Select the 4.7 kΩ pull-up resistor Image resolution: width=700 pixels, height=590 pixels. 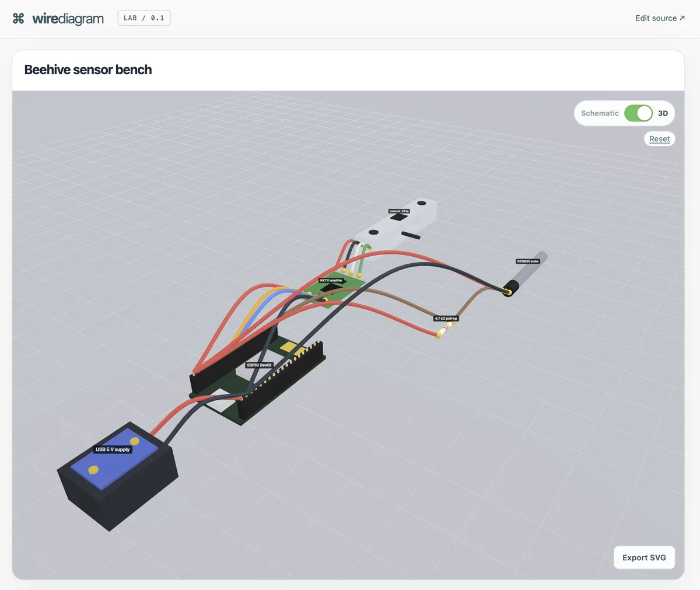(x=444, y=331)
